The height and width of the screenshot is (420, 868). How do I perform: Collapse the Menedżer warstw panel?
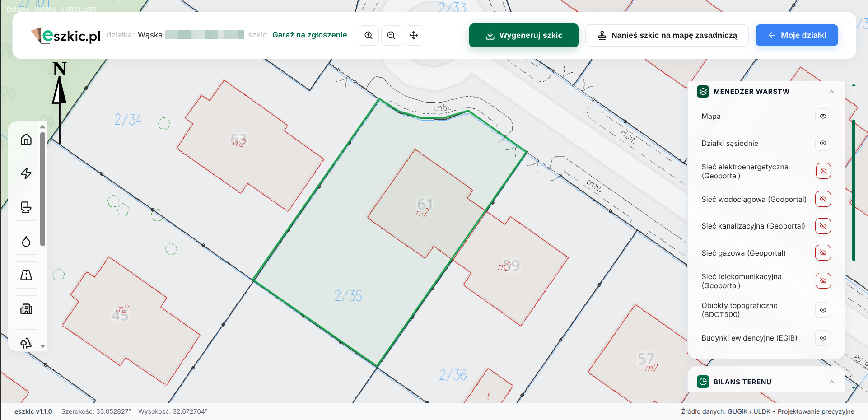tap(831, 92)
